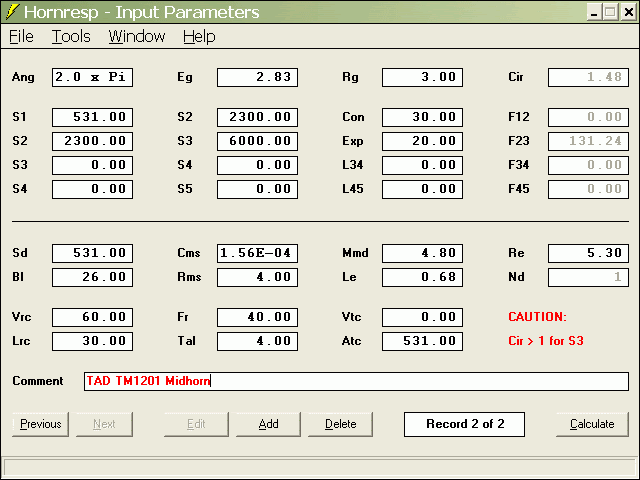The height and width of the screenshot is (480, 640).
Task: Click the Ang field showing 2.0 x Pi
Action: point(92,77)
